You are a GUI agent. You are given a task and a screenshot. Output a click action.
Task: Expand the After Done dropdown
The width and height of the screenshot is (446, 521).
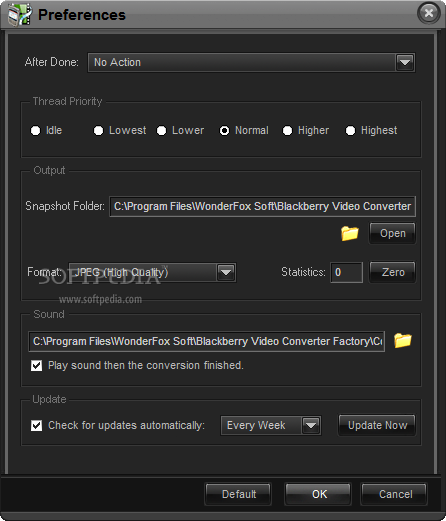pyautogui.click(x=405, y=62)
